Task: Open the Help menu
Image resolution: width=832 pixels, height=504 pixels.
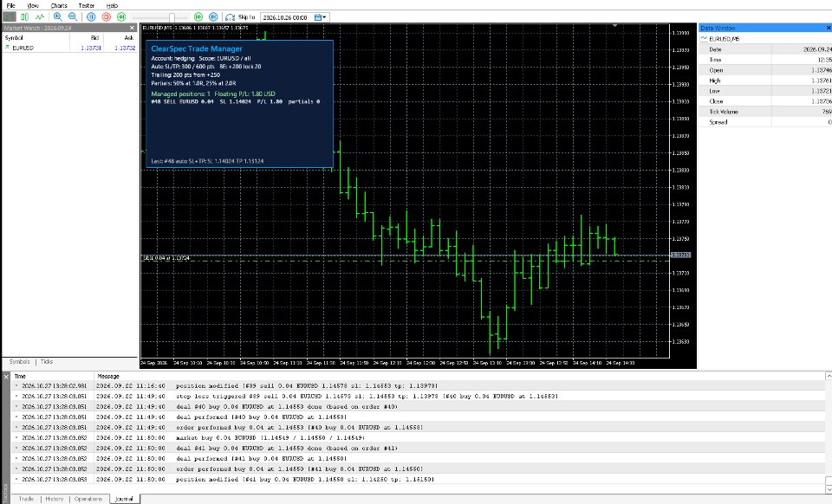Action: pyautogui.click(x=112, y=5)
